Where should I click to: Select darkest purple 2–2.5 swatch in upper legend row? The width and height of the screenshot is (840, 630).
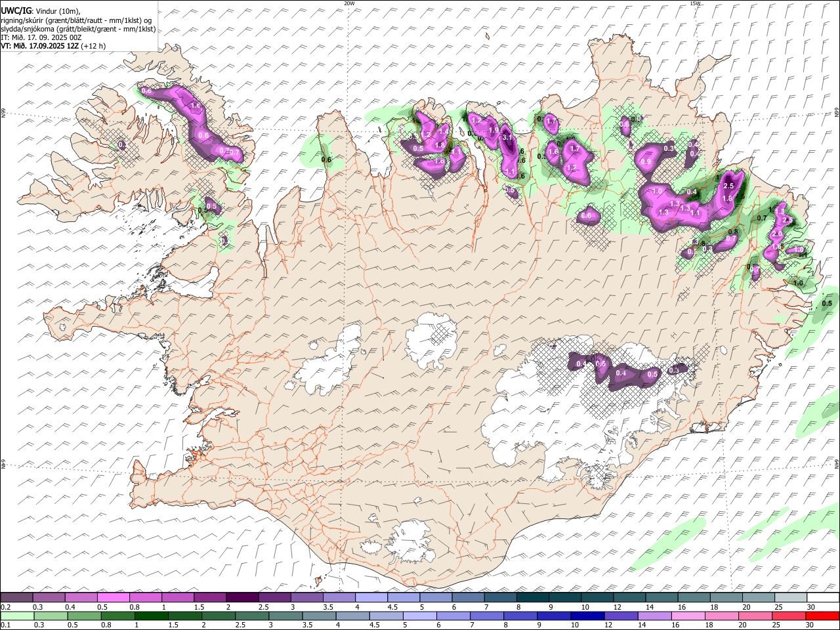[242, 598]
